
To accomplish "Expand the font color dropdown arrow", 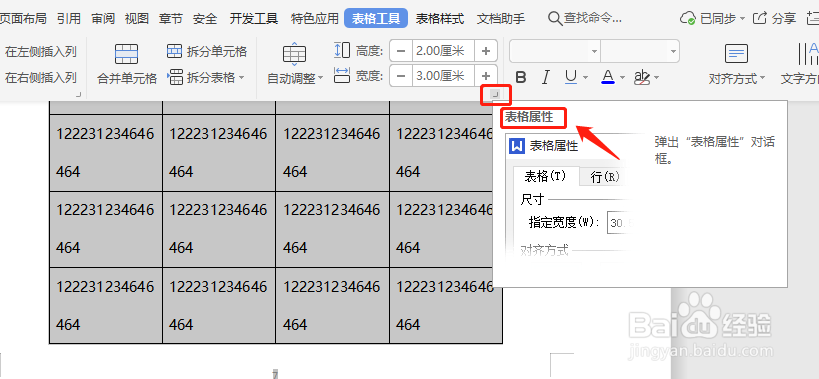I will coord(622,78).
